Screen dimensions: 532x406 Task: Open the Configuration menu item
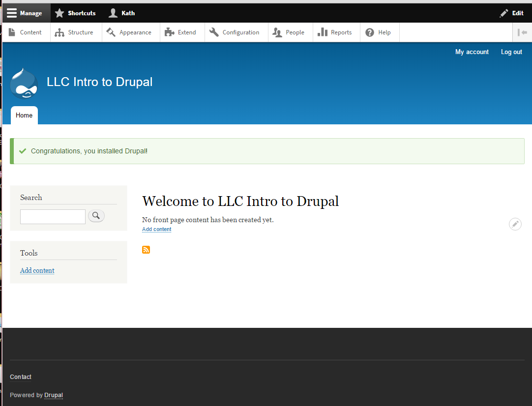236,32
